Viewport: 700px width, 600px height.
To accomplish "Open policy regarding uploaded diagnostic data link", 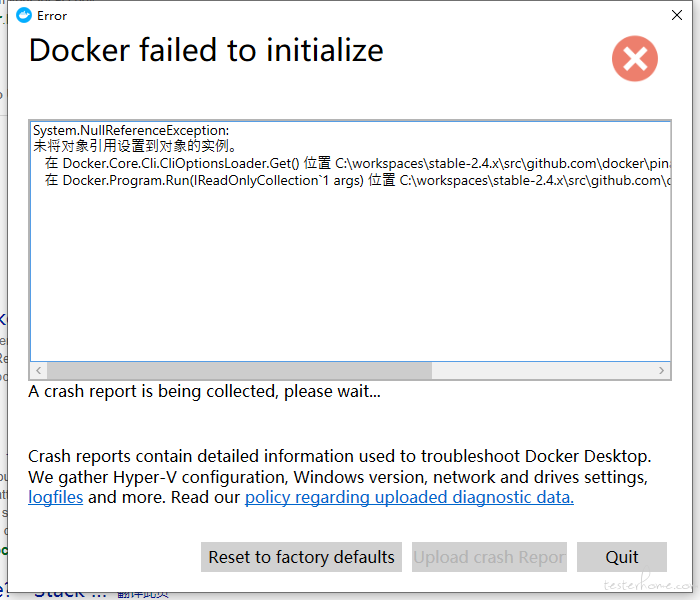I will tap(409, 497).
